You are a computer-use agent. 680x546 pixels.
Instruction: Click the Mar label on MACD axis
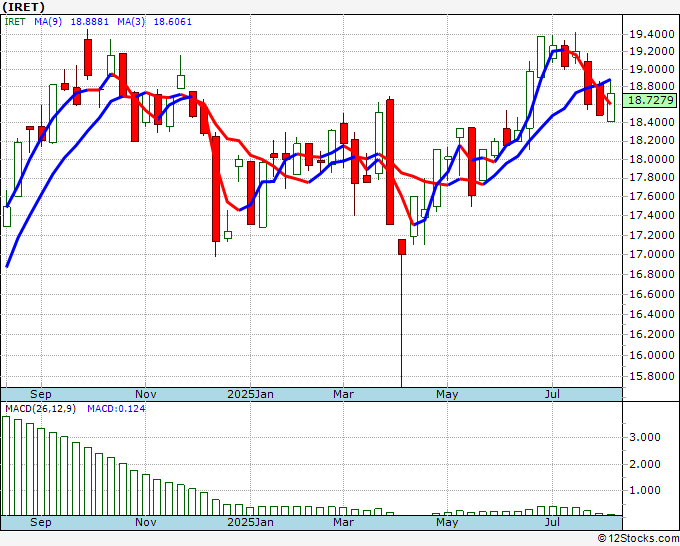(x=343, y=522)
